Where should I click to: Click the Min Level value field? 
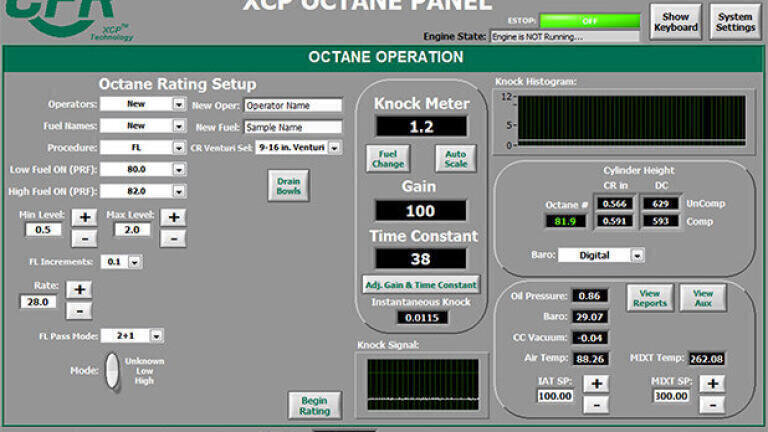(43, 230)
